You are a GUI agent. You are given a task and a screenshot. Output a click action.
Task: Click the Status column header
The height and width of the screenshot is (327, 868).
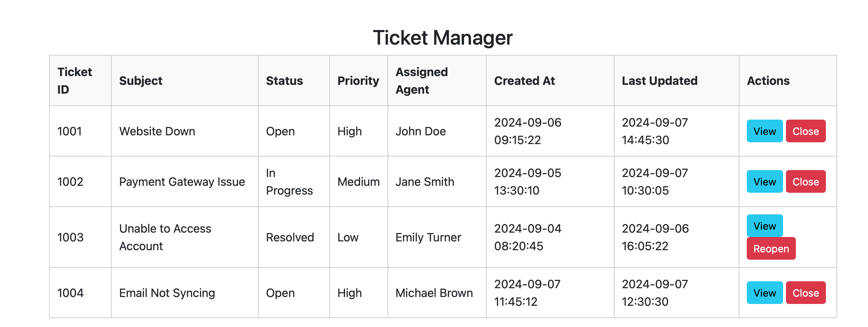(x=284, y=80)
